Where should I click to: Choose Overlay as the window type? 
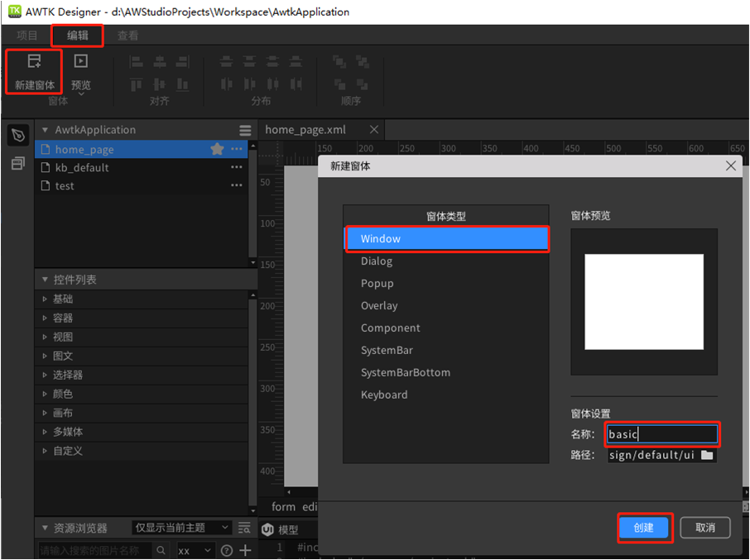[x=447, y=306]
